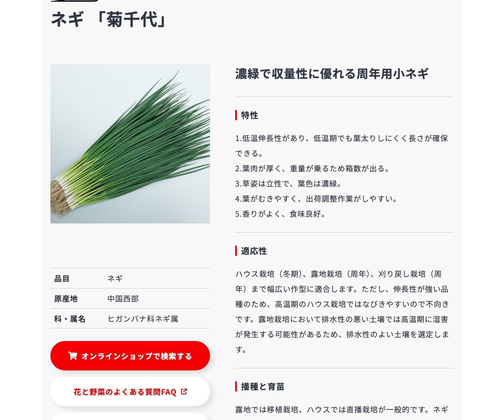Click feature item 2 about 葉肉が厚く

pyautogui.click(x=313, y=168)
